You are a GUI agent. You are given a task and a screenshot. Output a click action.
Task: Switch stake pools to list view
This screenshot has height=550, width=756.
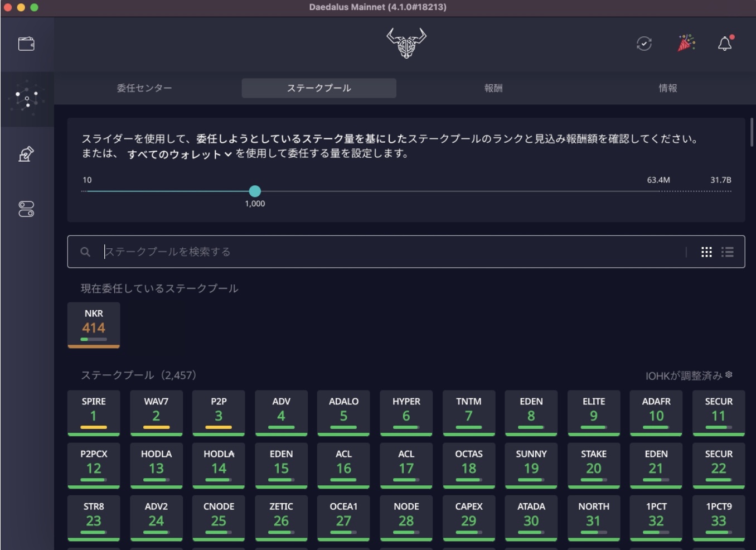point(728,252)
